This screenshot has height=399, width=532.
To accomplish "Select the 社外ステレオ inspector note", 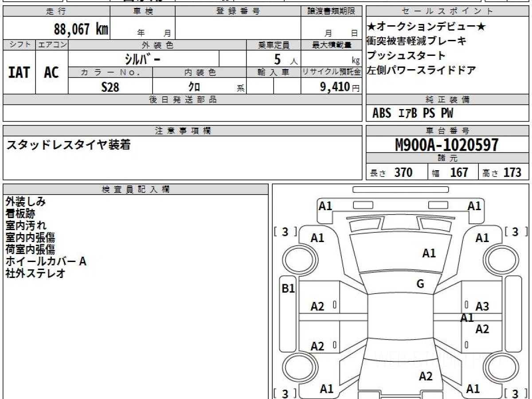I will 35,274.
